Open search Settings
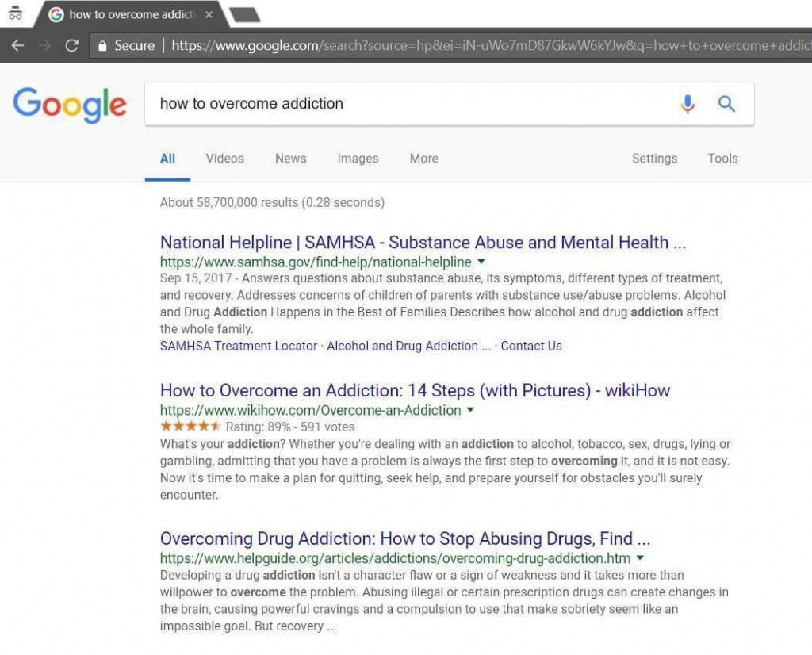Screen dimensions: 812x655 [x=654, y=159]
